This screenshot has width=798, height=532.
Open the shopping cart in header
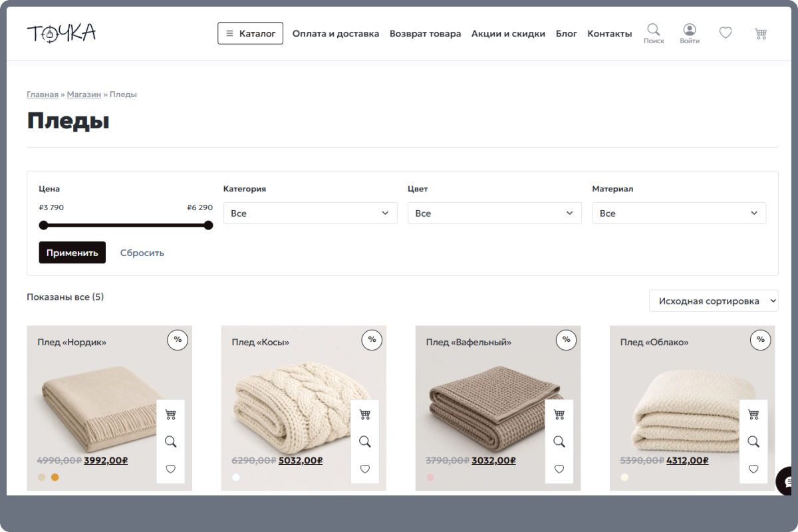click(761, 33)
